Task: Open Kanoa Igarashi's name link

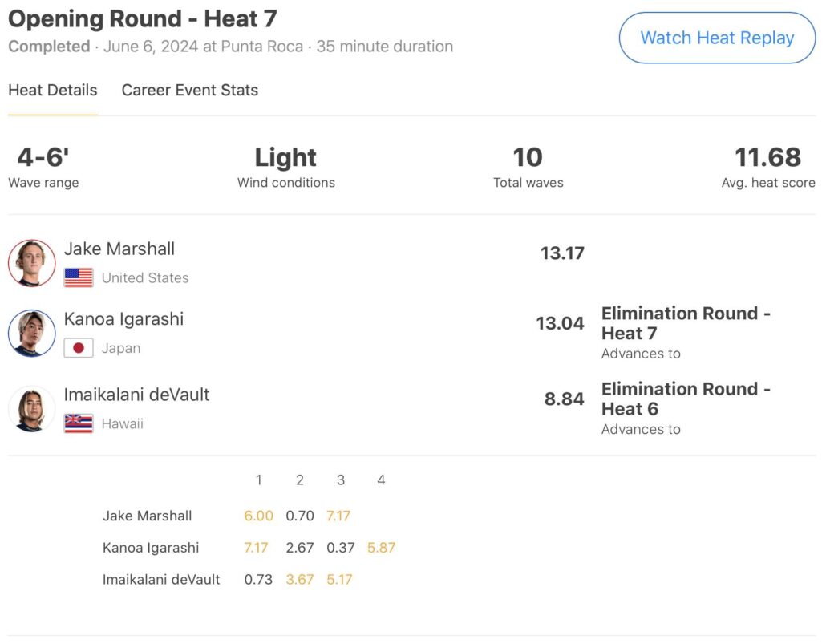Action: pos(124,319)
